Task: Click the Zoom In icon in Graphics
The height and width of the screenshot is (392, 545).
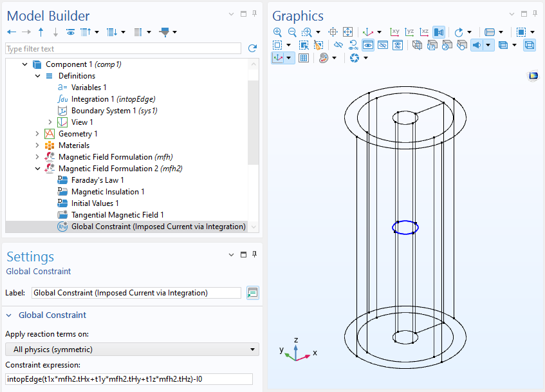Action: (277, 32)
